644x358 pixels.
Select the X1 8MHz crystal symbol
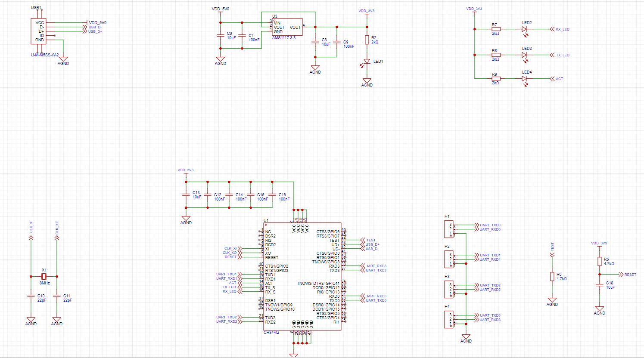point(44,276)
